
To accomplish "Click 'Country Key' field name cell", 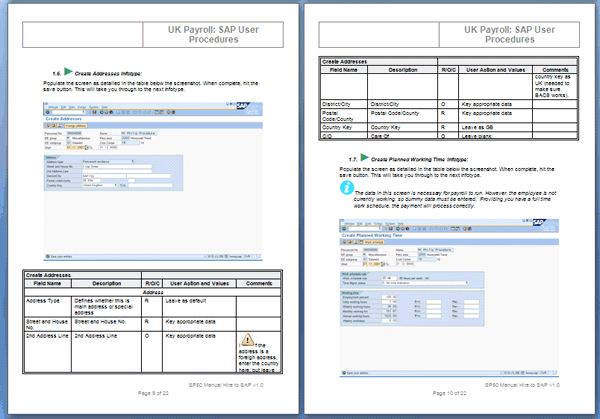I will click(x=344, y=127).
